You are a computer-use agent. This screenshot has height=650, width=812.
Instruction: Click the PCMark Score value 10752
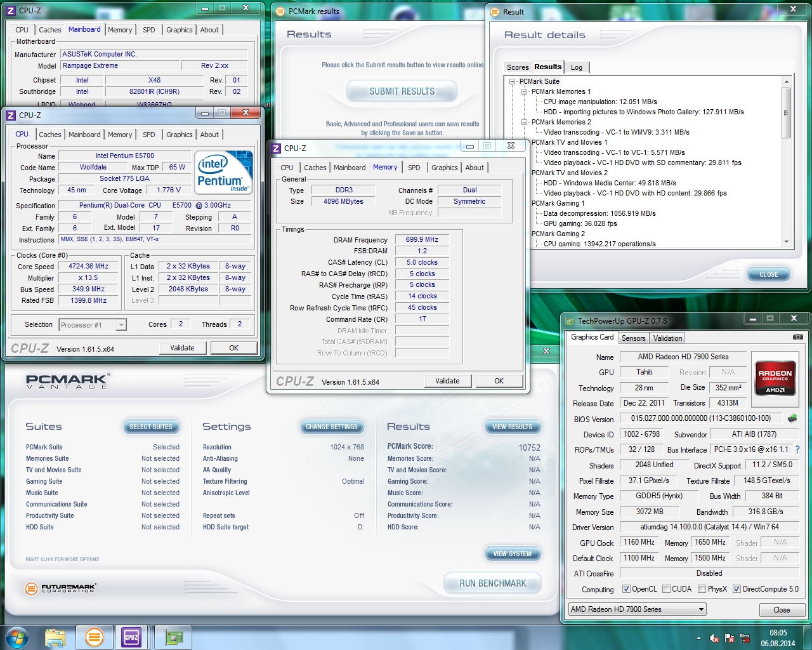529,448
